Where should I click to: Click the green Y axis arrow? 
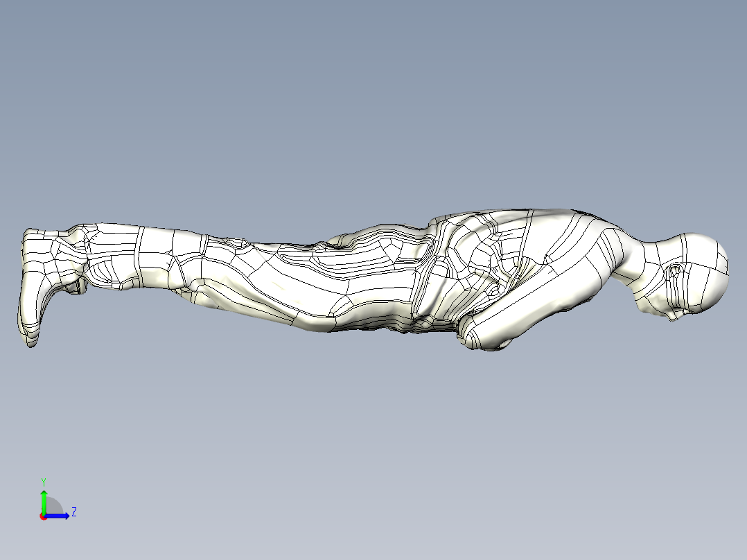[44, 501]
